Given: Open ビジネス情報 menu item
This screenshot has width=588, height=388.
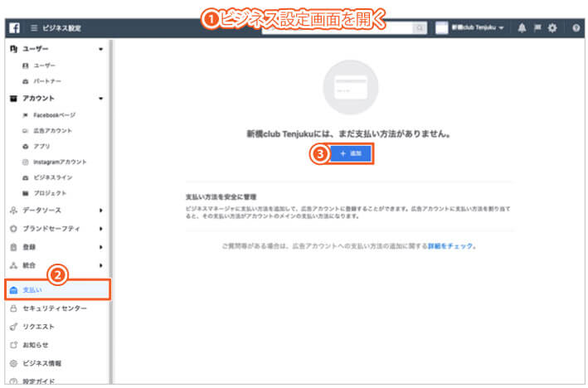Looking at the screenshot, I should 42,363.
